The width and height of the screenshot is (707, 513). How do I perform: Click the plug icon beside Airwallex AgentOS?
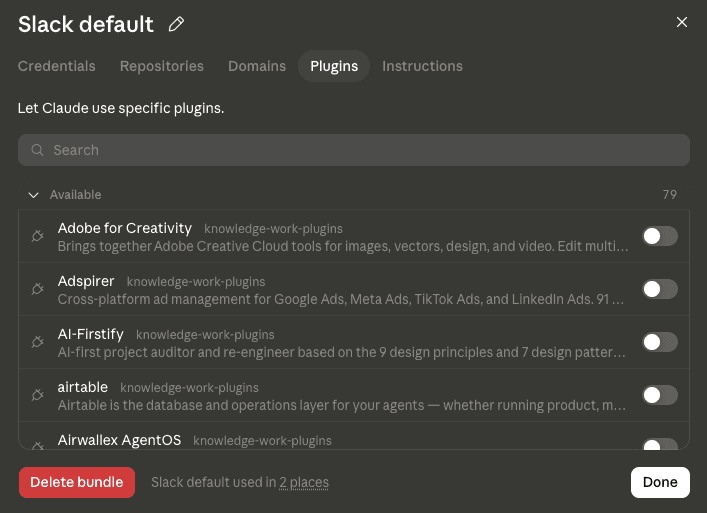click(x=37, y=445)
